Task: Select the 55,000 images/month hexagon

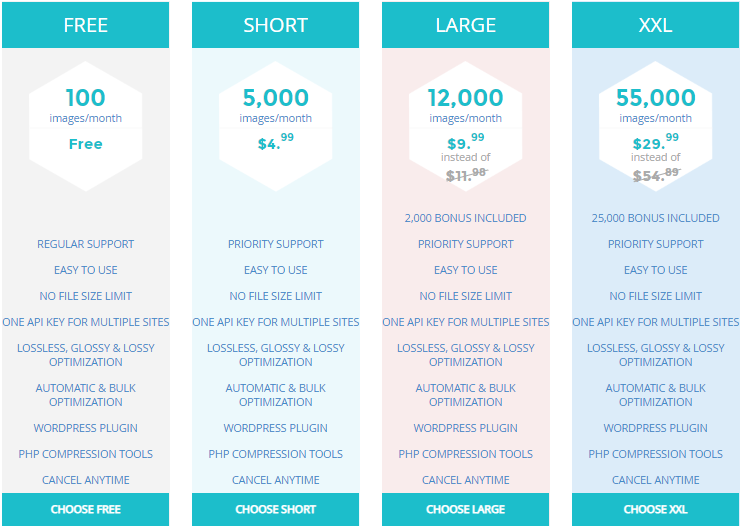Action: click(655, 126)
